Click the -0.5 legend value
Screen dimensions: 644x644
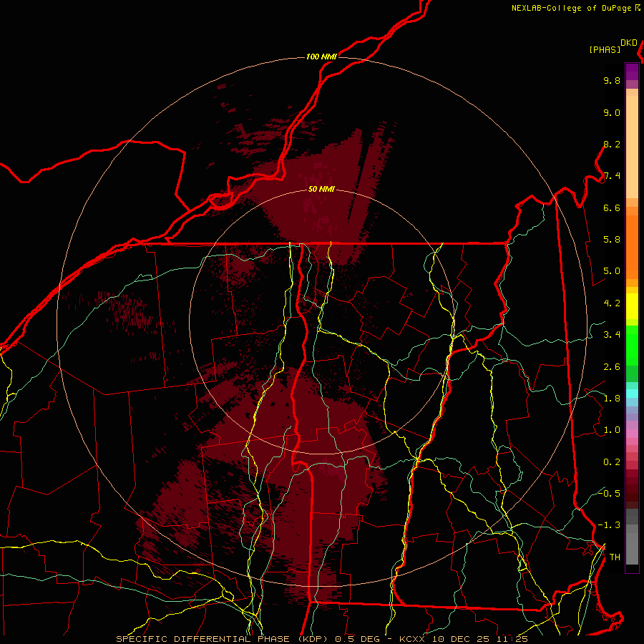pos(609,493)
